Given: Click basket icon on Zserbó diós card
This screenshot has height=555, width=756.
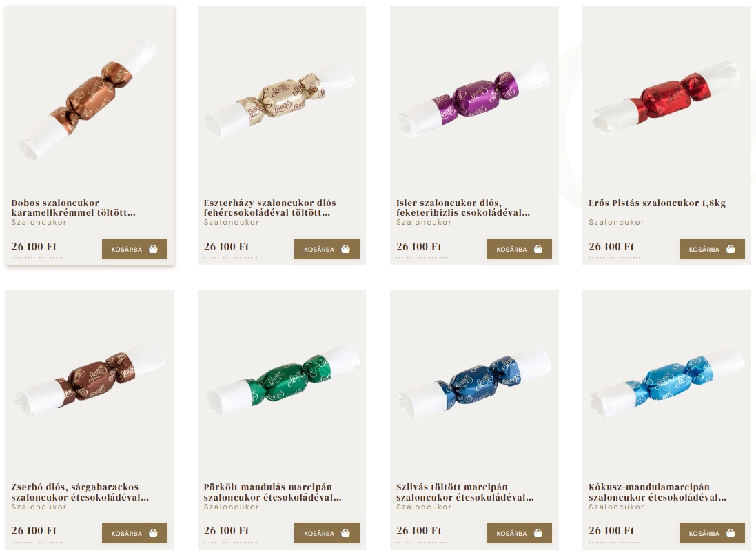Looking at the screenshot, I should [153, 533].
